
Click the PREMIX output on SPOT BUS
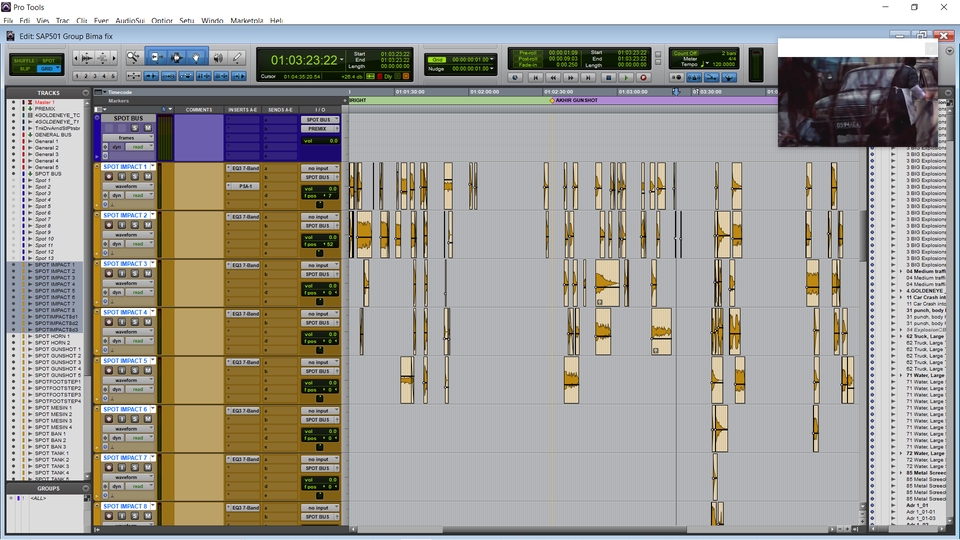tap(320, 129)
